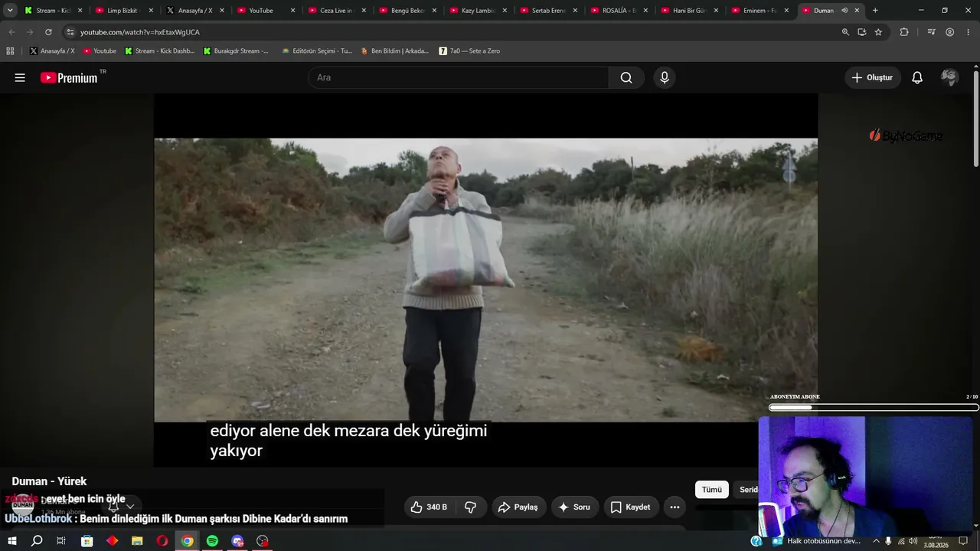Open a new browser tab
This screenshot has width=980, height=551.
click(875, 11)
